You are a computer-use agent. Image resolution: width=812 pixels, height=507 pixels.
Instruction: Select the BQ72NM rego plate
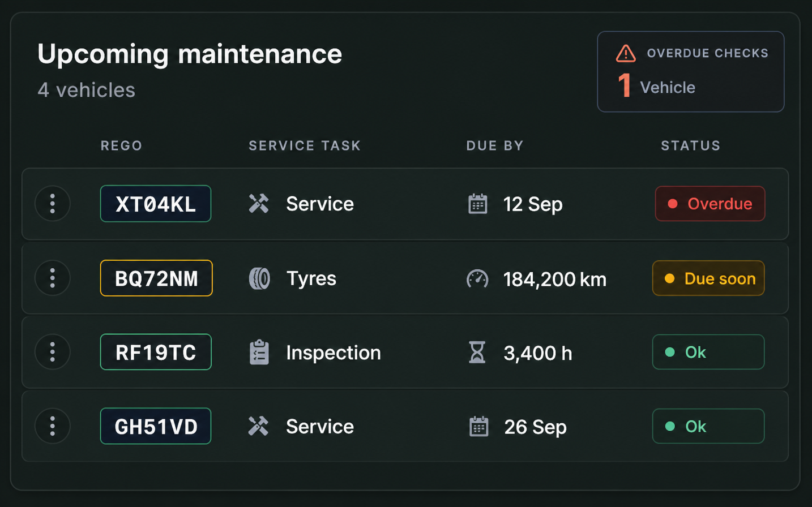(x=156, y=278)
